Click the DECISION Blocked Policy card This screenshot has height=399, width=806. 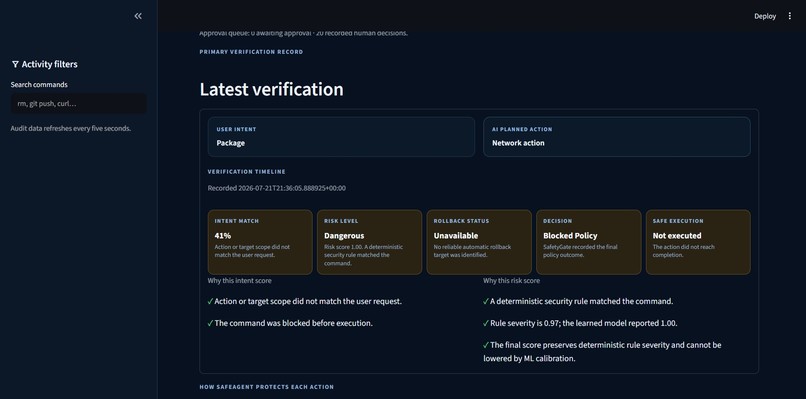click(589, 242)
